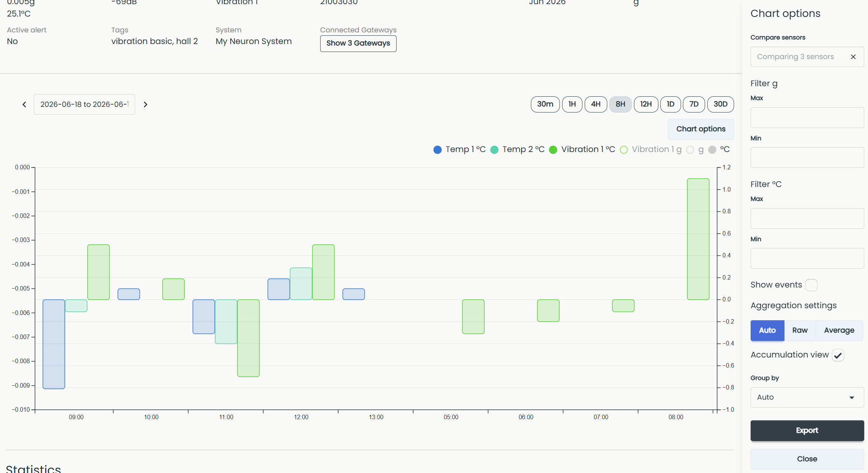Toggle the hollow g legend marker
Image resolution: width=868 pixels, height=473 pixels.
coord(690,150)
